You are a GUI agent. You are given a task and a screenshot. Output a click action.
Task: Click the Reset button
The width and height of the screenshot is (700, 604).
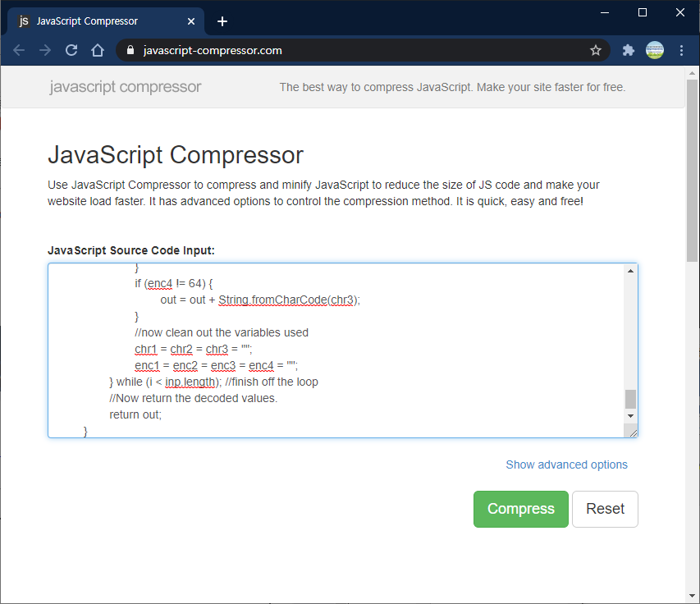tap(605, 509)
